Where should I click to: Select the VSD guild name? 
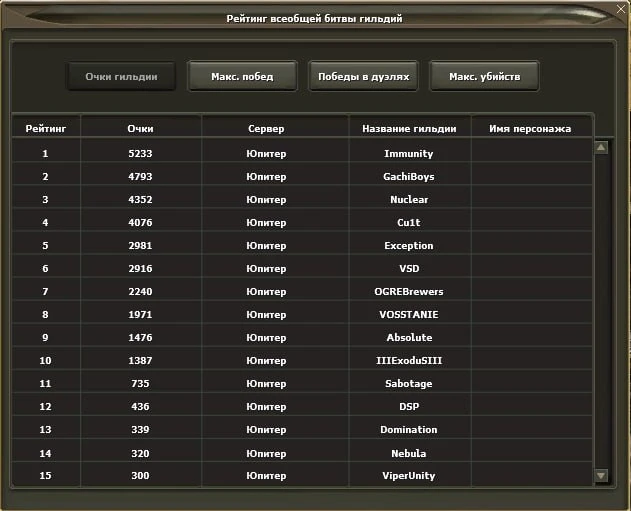point(409,268)
